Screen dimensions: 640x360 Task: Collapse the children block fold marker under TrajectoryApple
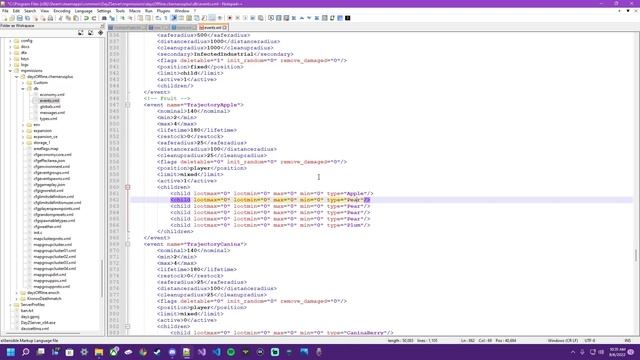[x=128, y=187]
